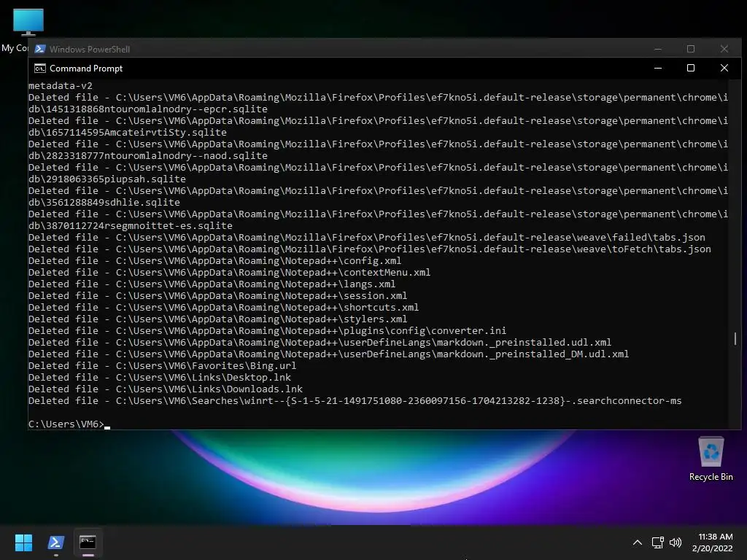Screen dimensions: 747x560
Task: Click the Notepad++\stylers.xml line
Action: [x=217, y=319]
